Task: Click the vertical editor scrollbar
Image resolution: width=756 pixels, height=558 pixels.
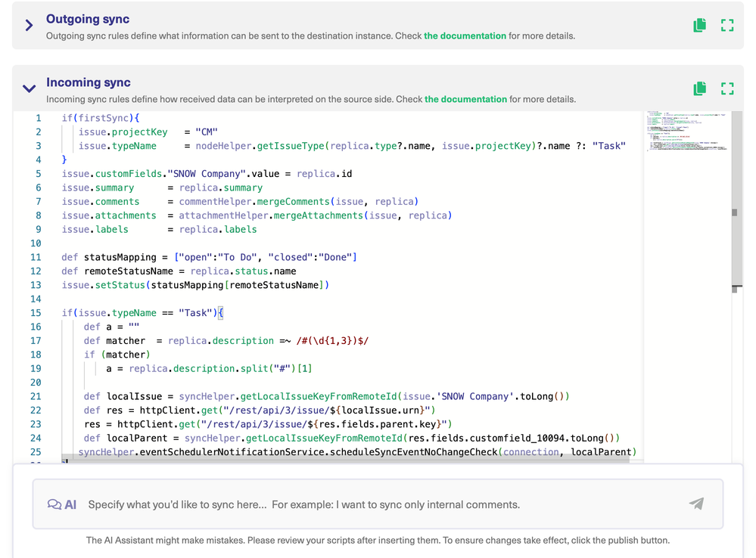Action: click(736, 200)
